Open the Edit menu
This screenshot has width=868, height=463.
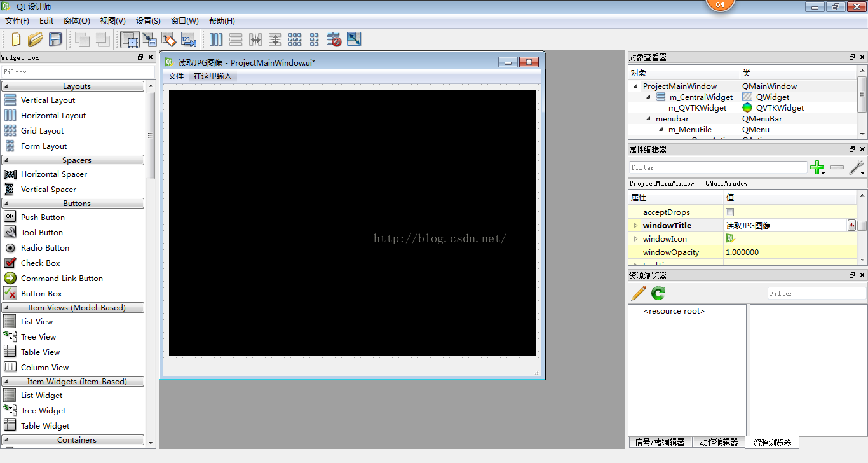pos(46,21)
